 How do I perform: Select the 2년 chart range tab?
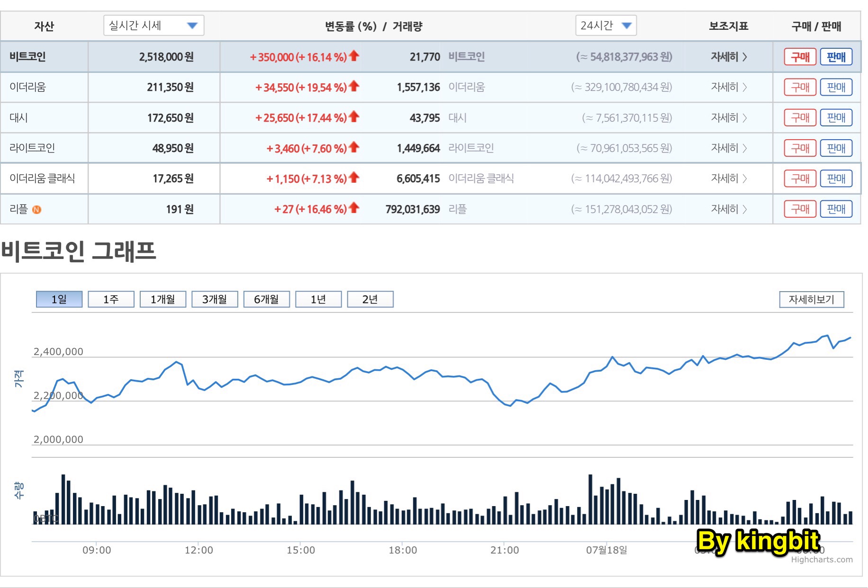(370, 299)
